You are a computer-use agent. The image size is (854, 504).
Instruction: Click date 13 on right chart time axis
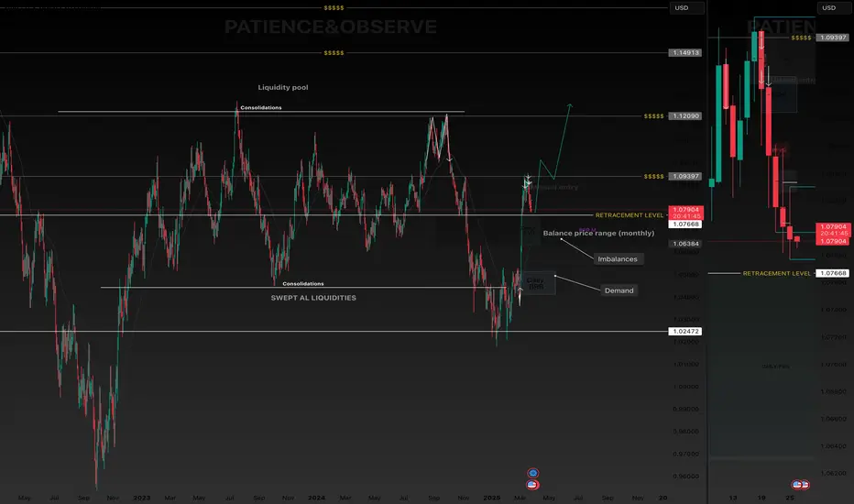point(733,498)
